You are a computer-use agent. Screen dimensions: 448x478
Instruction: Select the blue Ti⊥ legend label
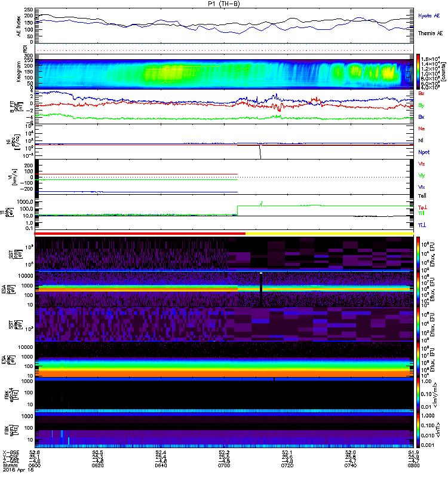click(x=422, y=225)
